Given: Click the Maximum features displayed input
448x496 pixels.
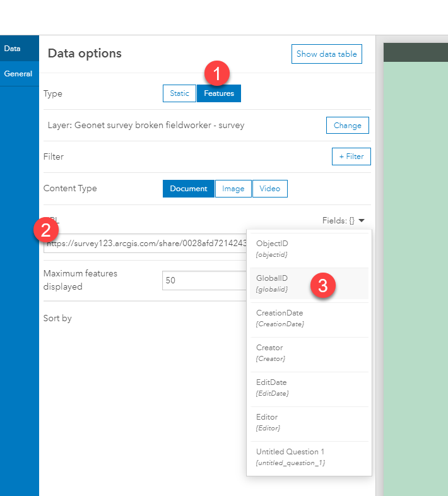Looking at the screenshot, I should 204,280.
